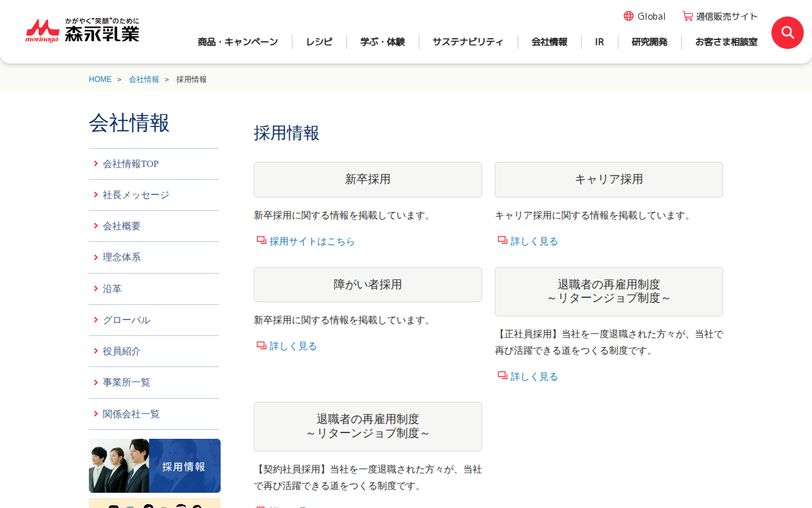This screenshot has width=812, height=508.
Task: Click the 採用情報 banner image in sidebar
Action: 155,465
